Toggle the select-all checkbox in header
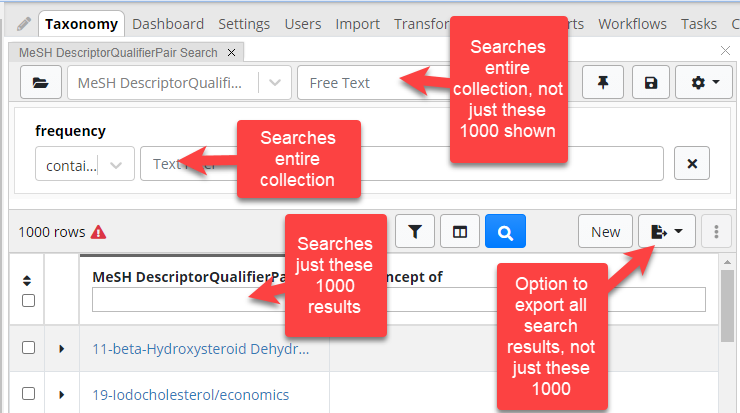 pyautogui.click(x=28, y=301)
